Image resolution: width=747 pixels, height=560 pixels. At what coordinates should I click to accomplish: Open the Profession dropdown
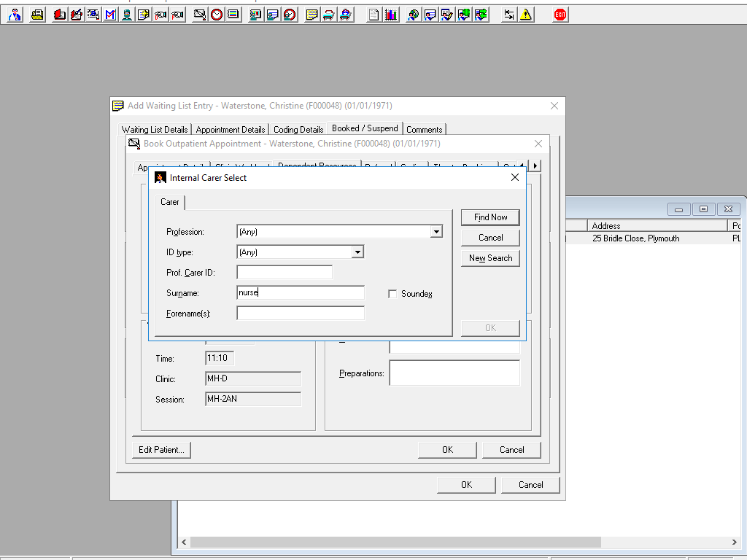pos(436,231)
